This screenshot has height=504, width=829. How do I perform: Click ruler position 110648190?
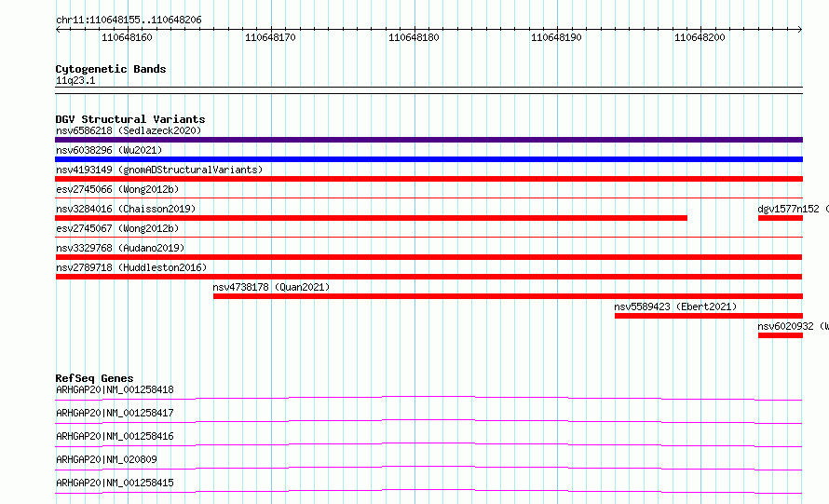tap(556, 37)
